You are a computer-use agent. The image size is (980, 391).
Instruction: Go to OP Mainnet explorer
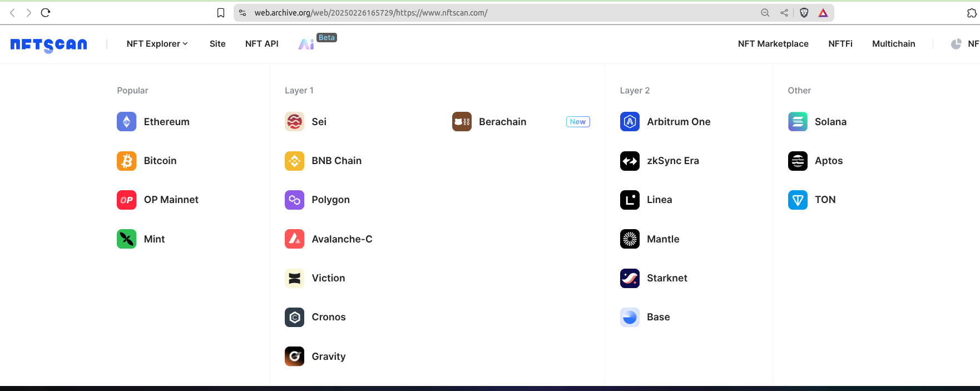click(x=171, y=200)
